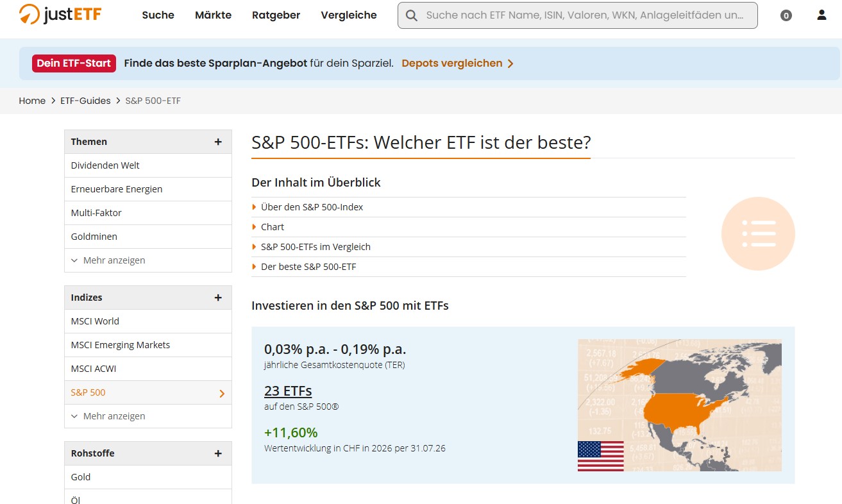This screenshot has width=842, height=504.
Task: Open Gold under Rohstoffe
Action: (x=148, y=477)
